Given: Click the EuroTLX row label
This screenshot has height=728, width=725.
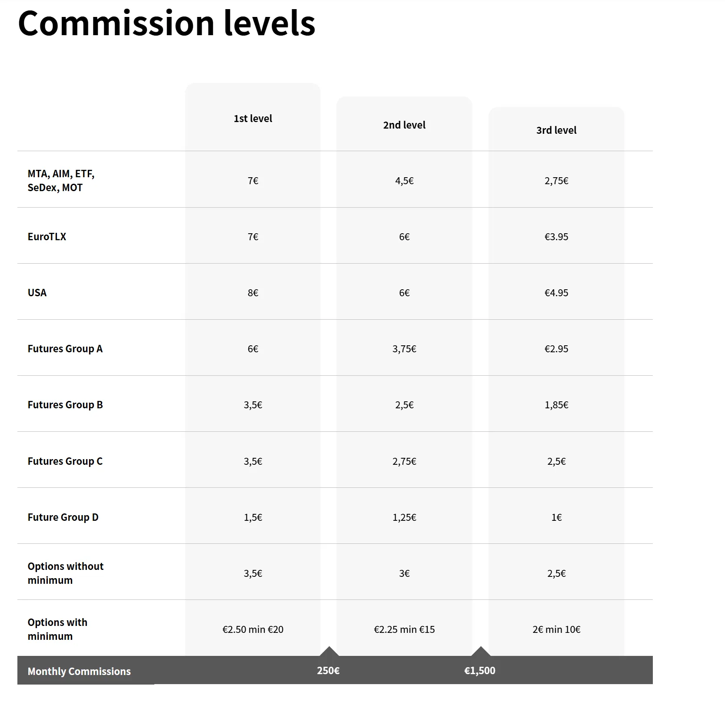Looking at the screenshot, I should [x=47, y=237].
